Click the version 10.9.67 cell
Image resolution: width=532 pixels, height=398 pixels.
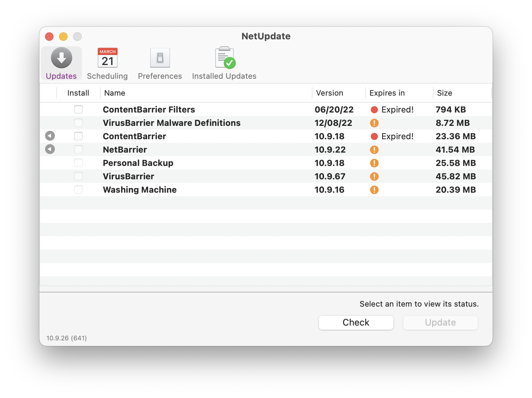(330, 176)
